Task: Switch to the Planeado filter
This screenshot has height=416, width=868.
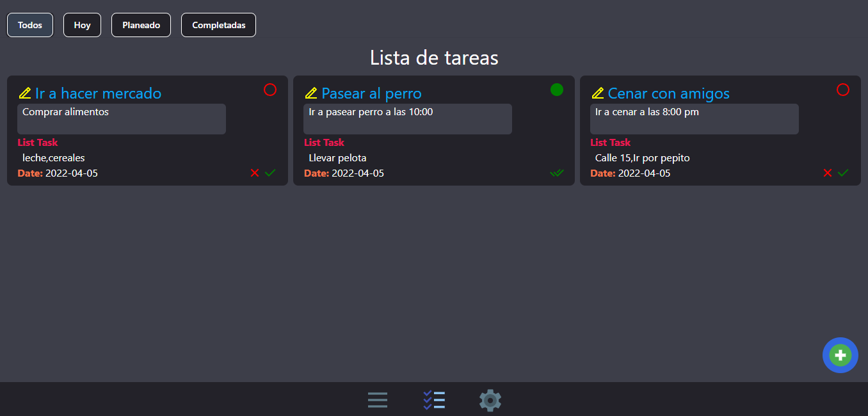Action: (x=141, y=25)
